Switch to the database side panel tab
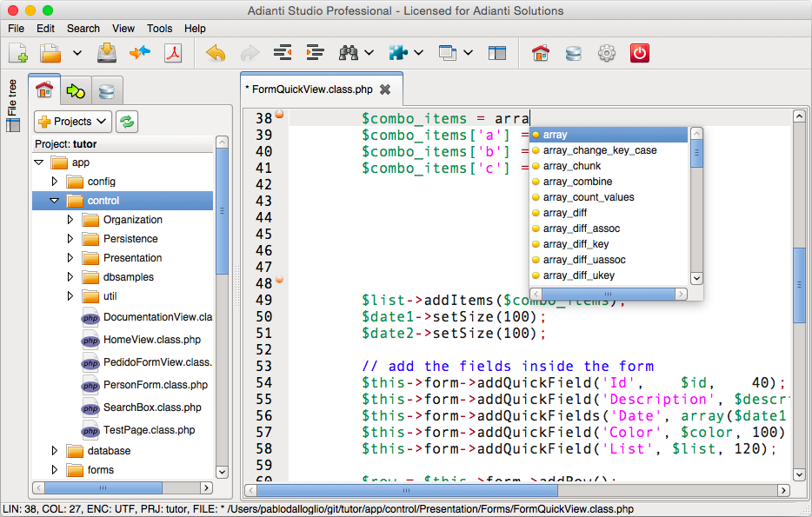Screen dimensions: 812x517 point(107,91)
